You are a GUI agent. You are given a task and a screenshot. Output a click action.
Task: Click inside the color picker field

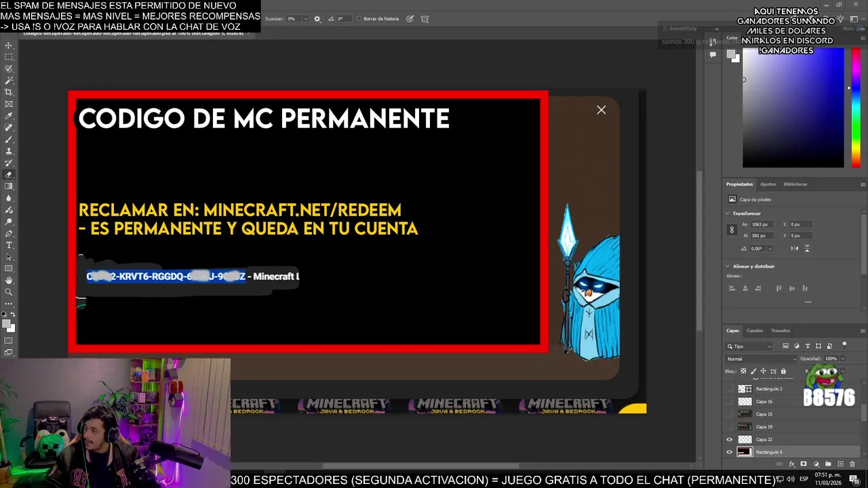pos(793,108)
